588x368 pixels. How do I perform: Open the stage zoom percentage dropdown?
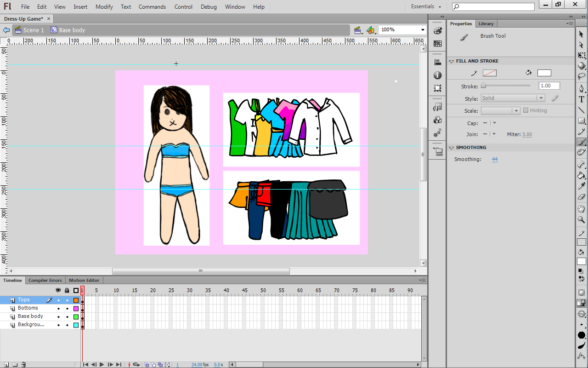click(423, 30)
